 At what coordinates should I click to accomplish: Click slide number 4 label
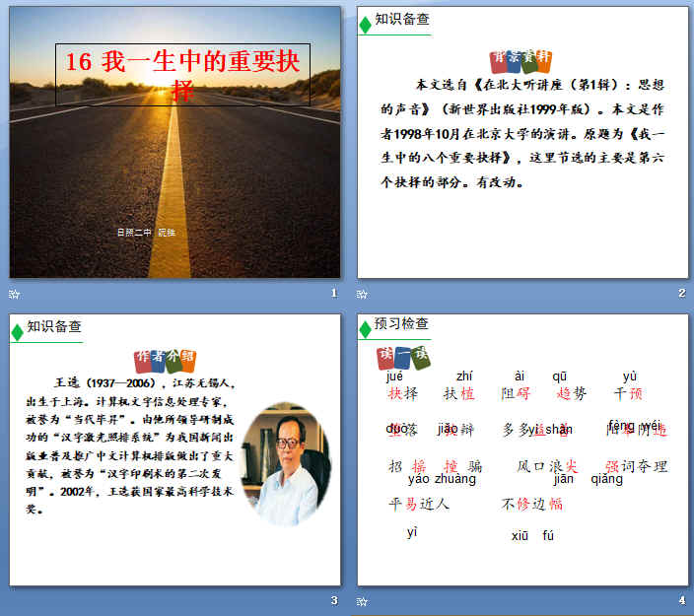pos(682,600)
